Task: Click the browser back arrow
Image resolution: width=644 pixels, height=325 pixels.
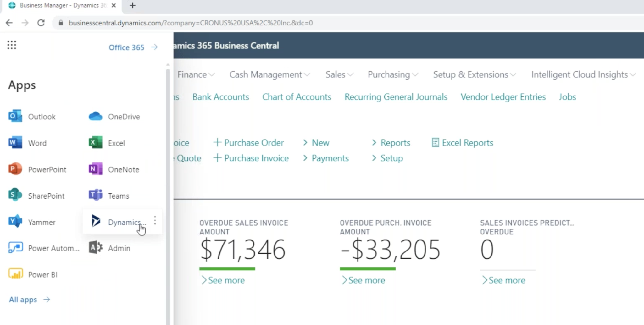Action: 9,23
